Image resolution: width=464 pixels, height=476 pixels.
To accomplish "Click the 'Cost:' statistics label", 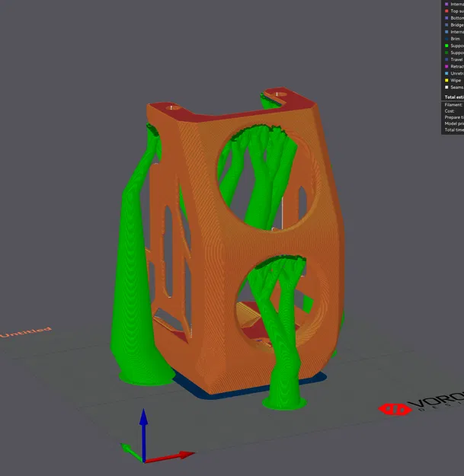I will [450, 111].
